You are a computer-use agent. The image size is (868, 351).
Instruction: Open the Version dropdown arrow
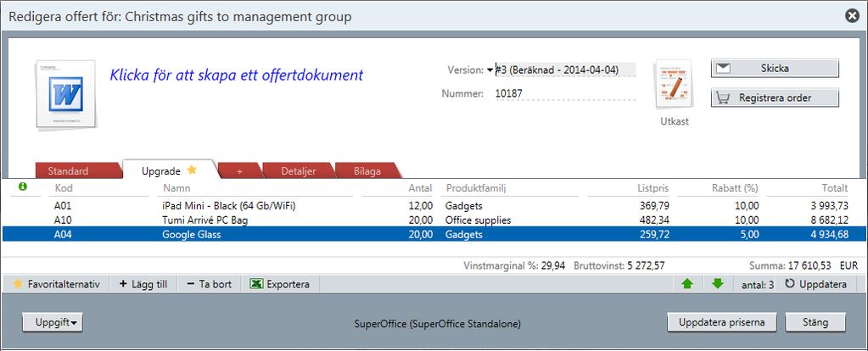point(490,70)
